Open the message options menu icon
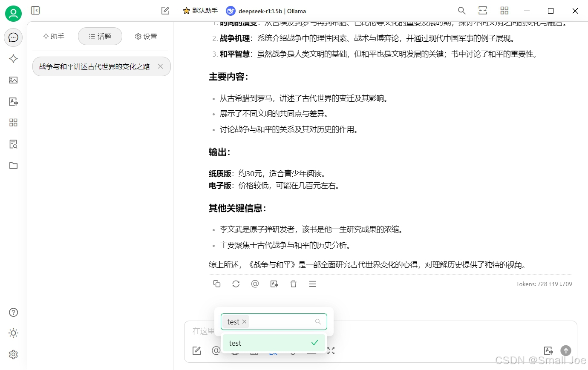The height and width of the screenshot is (370, 588). tap(312, 284)
